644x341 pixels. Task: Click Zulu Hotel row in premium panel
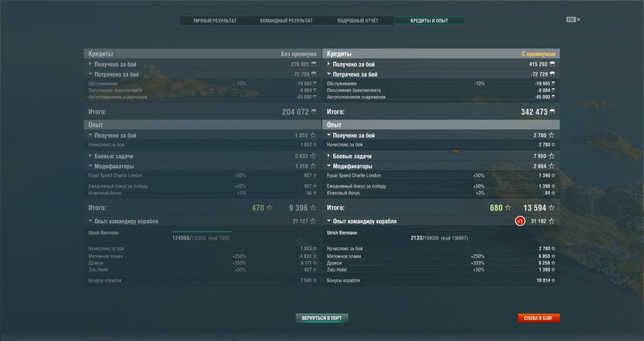click(440, 270)
